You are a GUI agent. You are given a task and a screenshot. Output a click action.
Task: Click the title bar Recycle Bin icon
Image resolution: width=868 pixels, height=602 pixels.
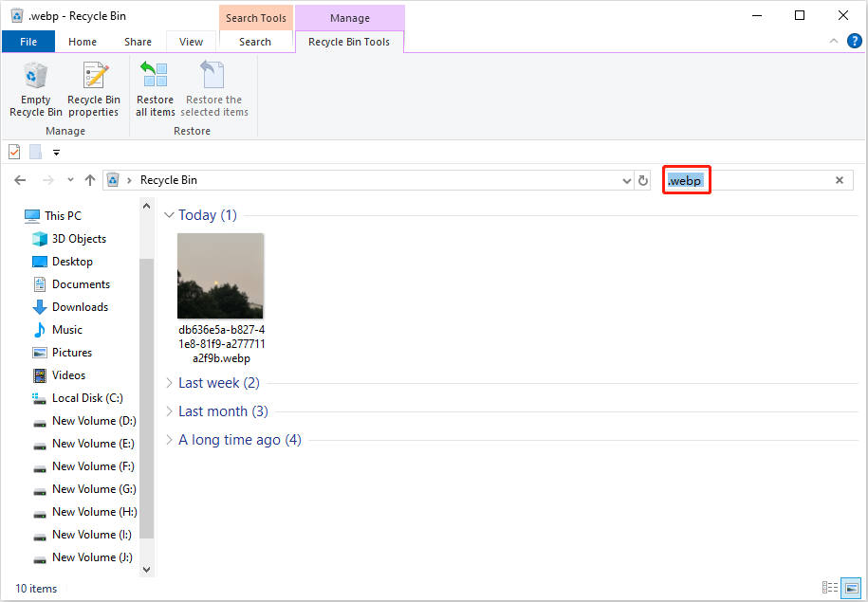pyautogui.click(x=17, y=15)
